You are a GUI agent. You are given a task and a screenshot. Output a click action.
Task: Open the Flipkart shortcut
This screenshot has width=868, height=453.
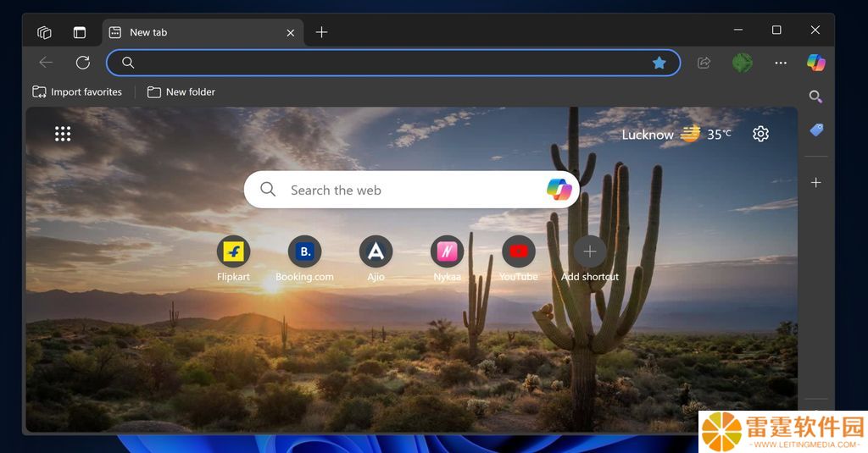click(233, 258)
